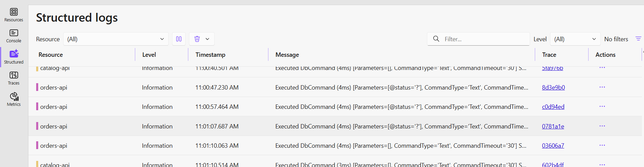Open actions menu for 11:01:07.687 AM row
The height and width of the screenshot is (167, 644).
pos(602,126)
